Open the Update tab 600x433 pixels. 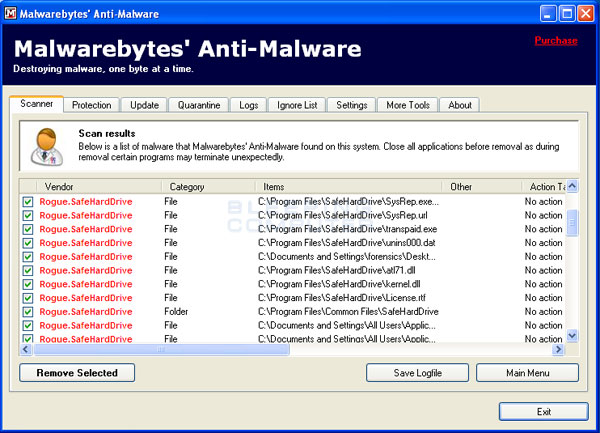pyautogui.click(x=144, y=105)
